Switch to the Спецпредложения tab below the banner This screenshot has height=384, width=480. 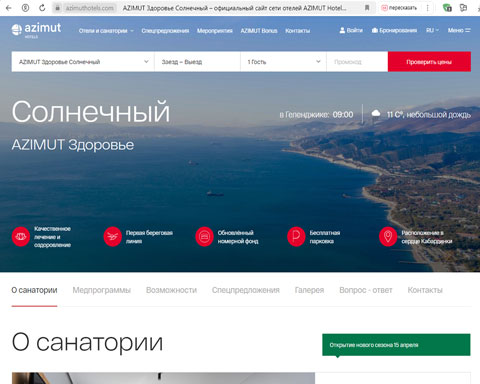click(x=246, y=290)
